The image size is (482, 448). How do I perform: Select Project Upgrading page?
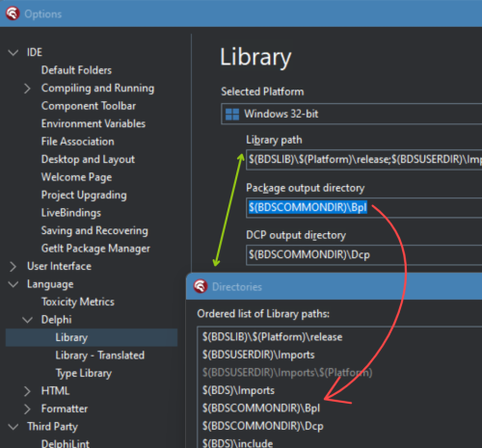pos(84,195)
